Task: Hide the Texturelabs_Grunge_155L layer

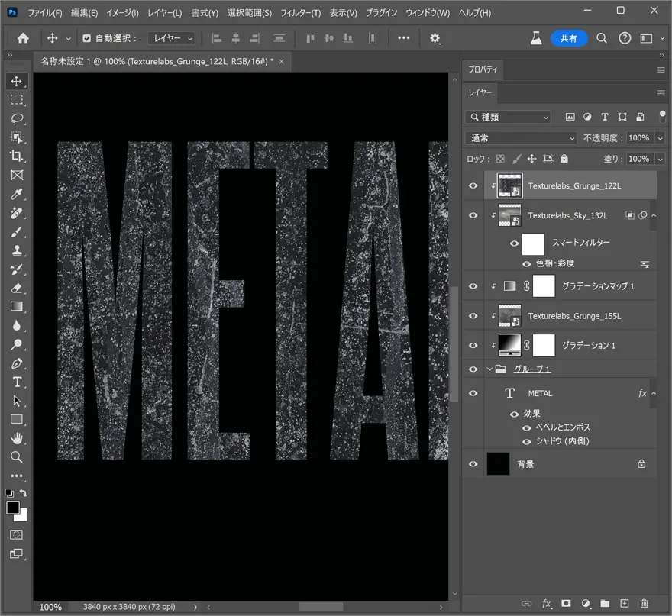Action: 473,316
